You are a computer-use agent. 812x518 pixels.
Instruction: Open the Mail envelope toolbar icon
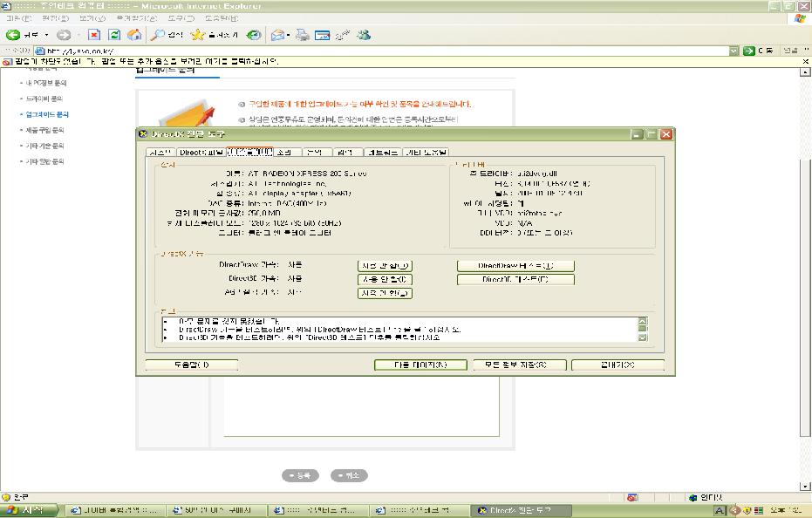[278, 35]
